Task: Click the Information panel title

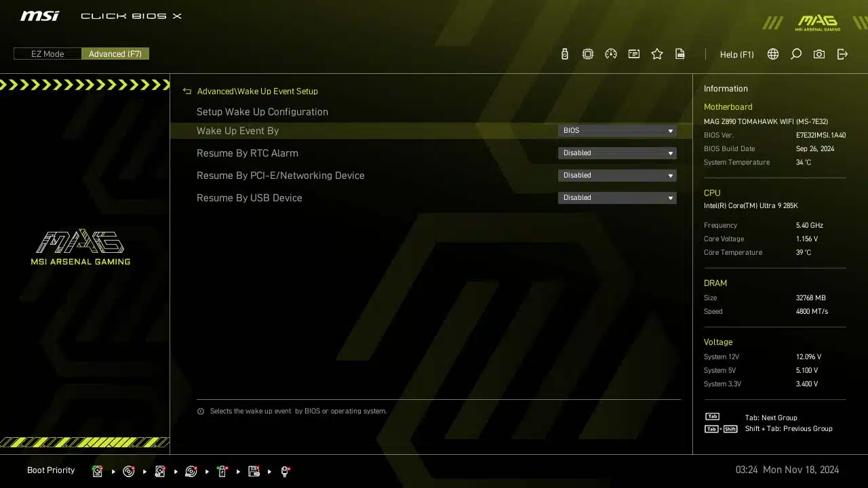Action: pyautogui.click(x=726, y=89)
